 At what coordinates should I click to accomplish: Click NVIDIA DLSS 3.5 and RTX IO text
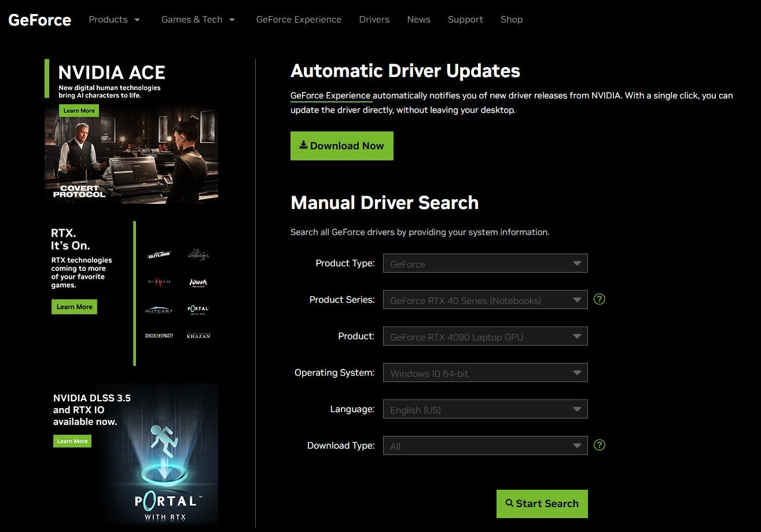tap(92, 410)
